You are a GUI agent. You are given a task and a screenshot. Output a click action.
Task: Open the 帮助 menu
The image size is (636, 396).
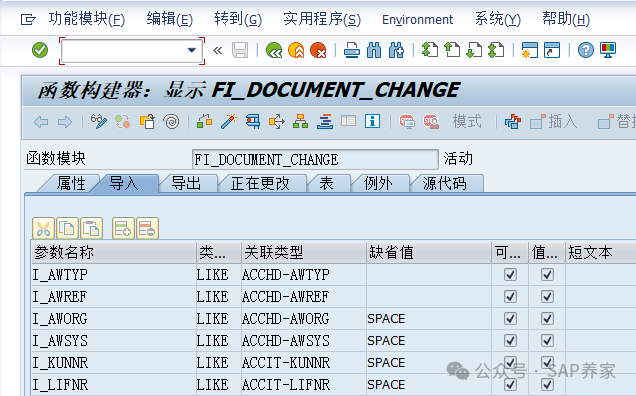click(x=566, y=19)
